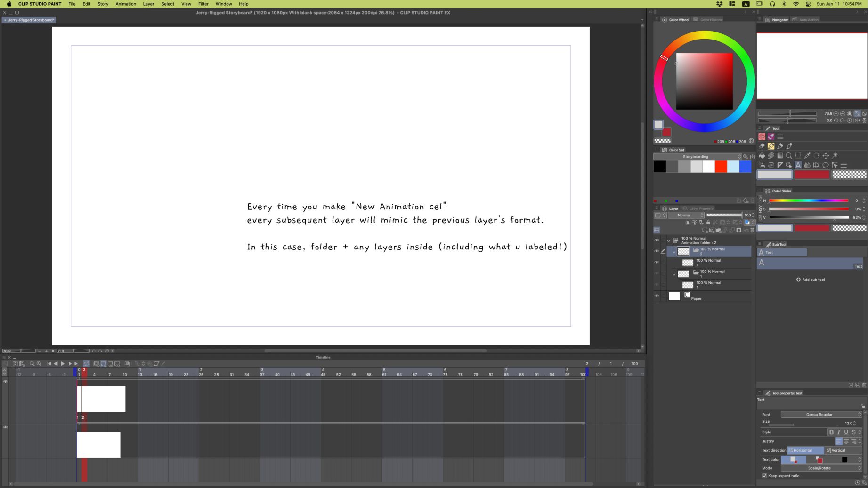Image resolution: width=868 pixels, height=488 pixels.
Task: Hide the Paper layer
Action: [x=657, y=296]
